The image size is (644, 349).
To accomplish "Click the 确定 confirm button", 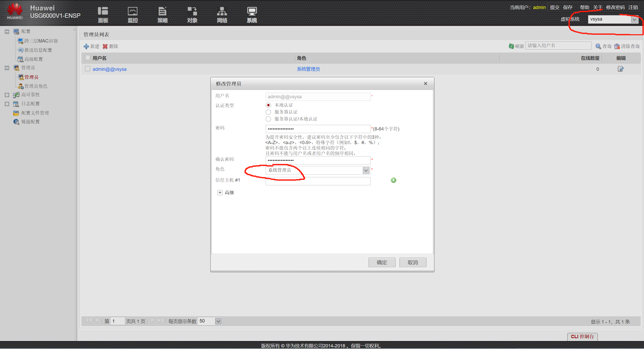I will pyautogui.click(x=382, y=262).
